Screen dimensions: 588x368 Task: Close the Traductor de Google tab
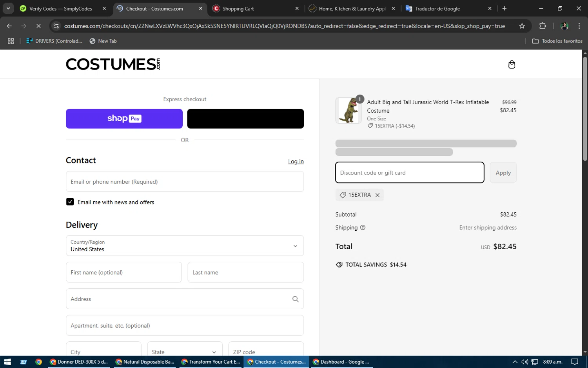click(490, 8)
